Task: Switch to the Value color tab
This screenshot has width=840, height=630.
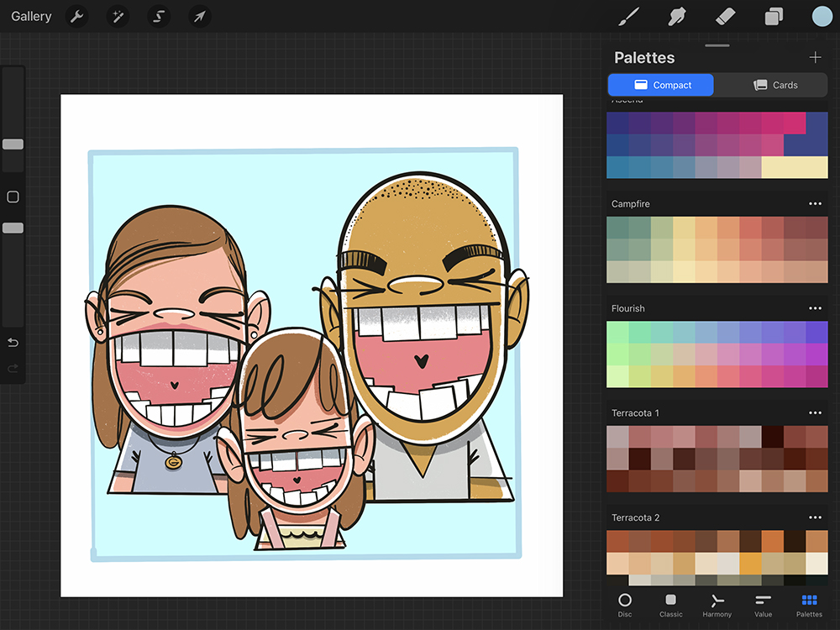Action: (763, 606)
